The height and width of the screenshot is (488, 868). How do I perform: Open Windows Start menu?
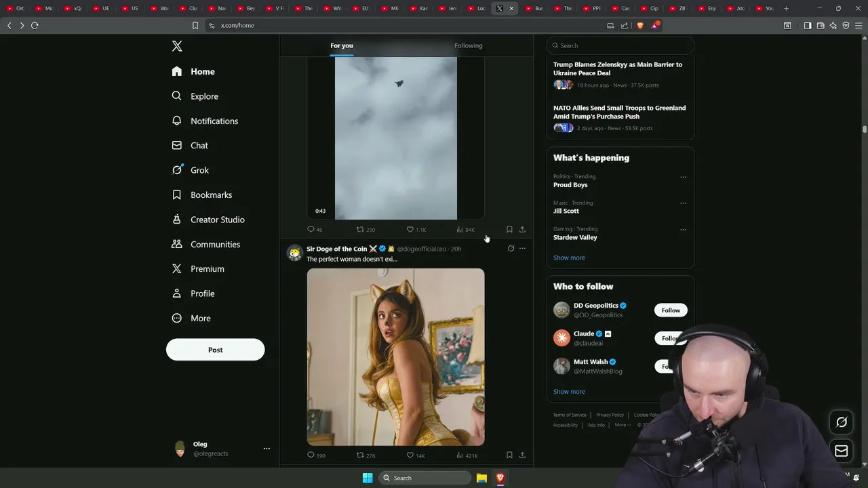(x=368, y=478)
